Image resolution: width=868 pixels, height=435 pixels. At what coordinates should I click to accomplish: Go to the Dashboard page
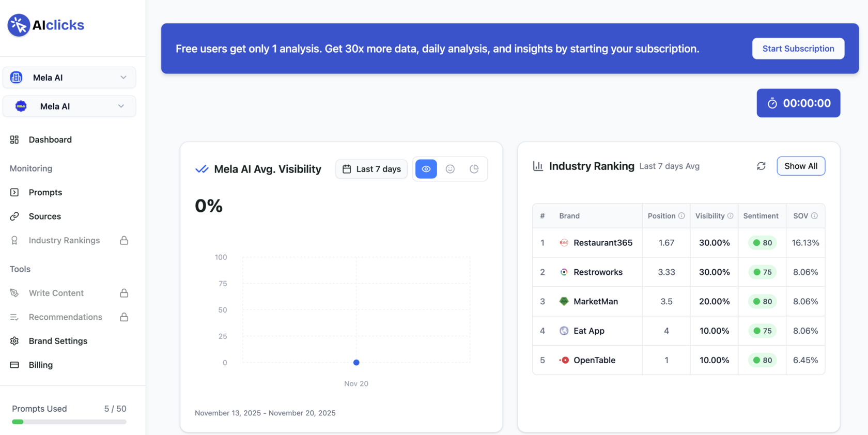click(50, 139)
